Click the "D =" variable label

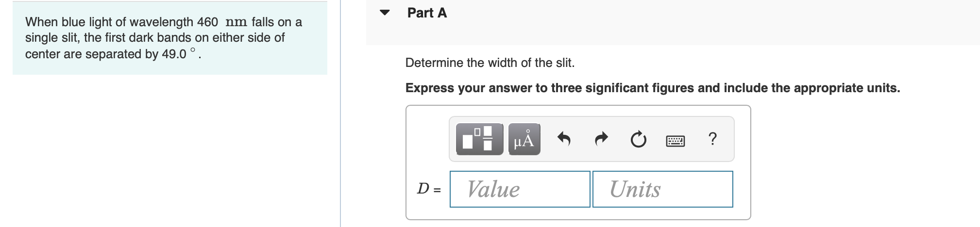coord(429,189)
